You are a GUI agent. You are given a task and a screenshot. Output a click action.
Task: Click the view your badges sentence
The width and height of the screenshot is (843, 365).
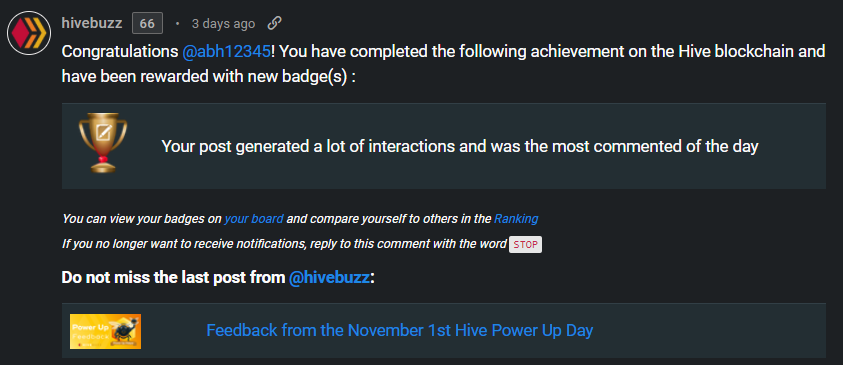(300, 219)
